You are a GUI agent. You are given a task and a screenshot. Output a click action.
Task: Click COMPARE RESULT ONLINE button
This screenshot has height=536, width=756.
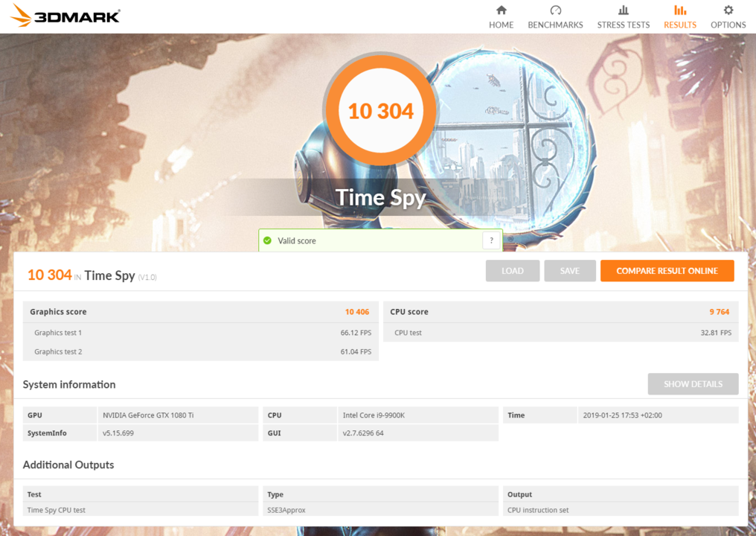(x=667, y=271)
